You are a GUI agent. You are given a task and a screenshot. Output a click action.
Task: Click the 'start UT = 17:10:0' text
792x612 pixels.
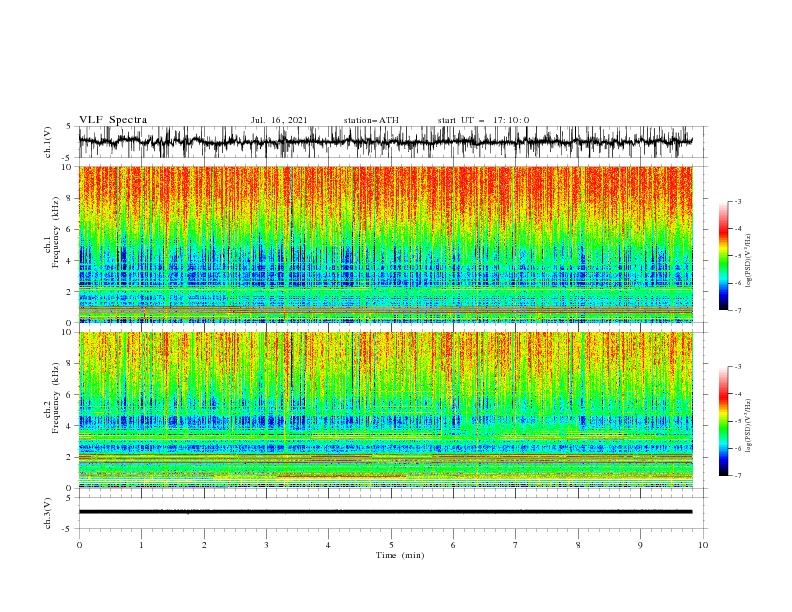(x=483, y=120)
